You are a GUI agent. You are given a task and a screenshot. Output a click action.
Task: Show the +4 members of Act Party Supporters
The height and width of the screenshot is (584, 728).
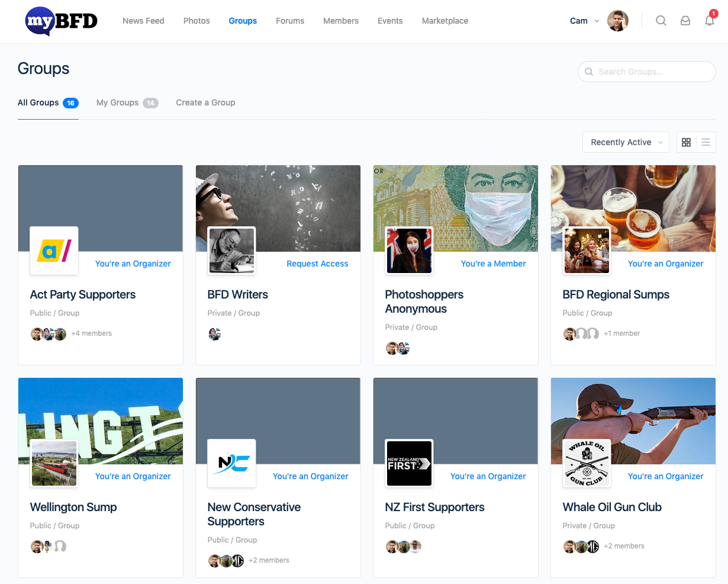92,333
